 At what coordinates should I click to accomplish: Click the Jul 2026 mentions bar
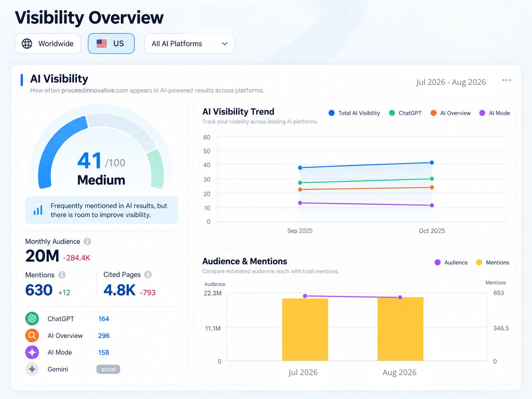305,330
